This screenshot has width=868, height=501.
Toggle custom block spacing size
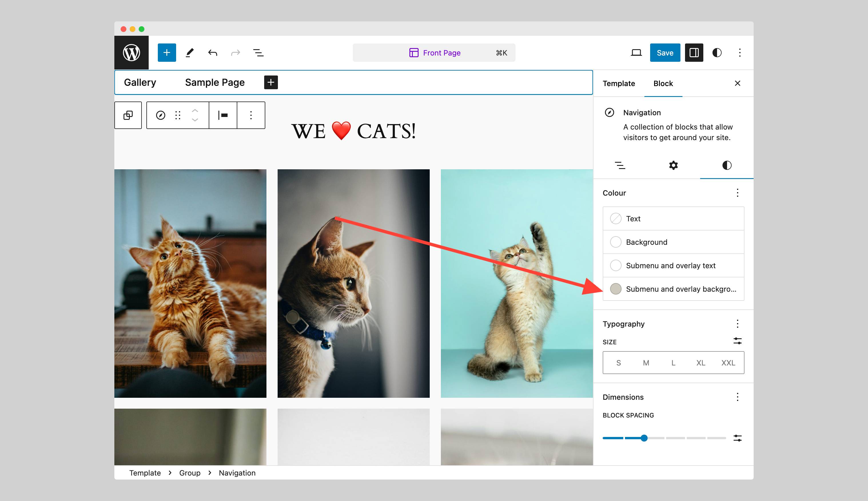tap(737, 438)
